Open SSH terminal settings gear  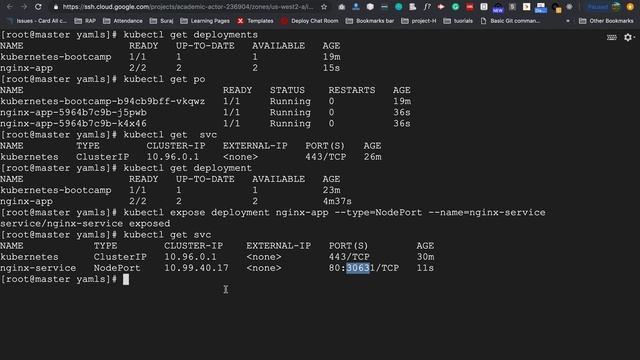tap(628, 38)
